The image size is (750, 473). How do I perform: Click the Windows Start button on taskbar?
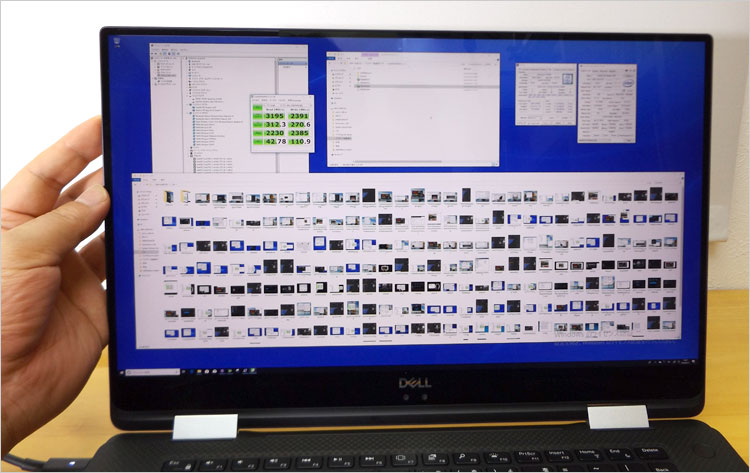(x=119, y=371)
